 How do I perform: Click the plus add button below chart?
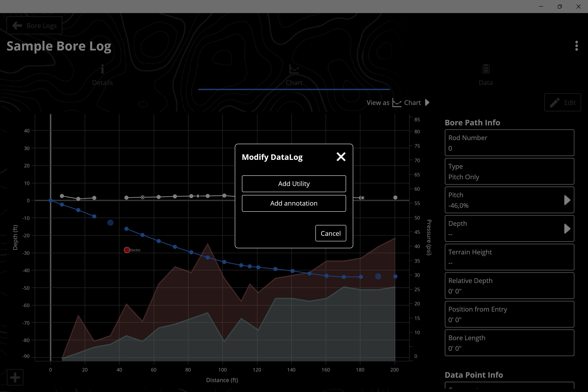[15, 377]
